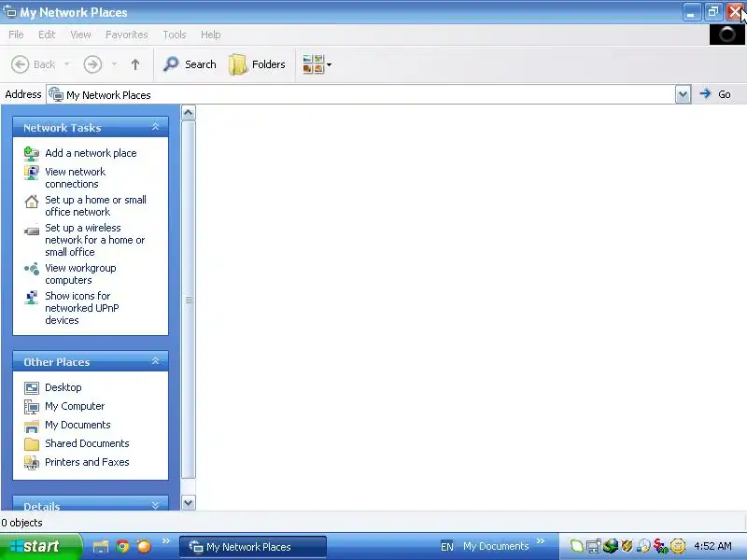Open the View menu
The image size is (747, 560).
coord(80,35)
